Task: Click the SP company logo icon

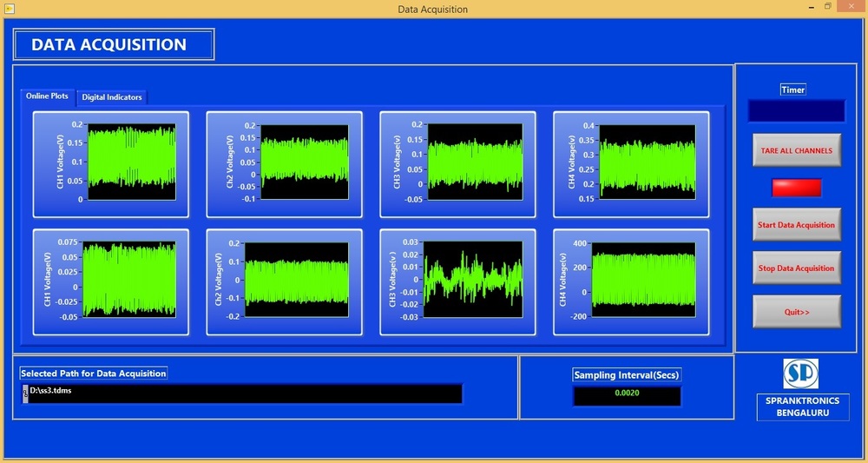Action: pyautogui.click(x=800, y=374)
